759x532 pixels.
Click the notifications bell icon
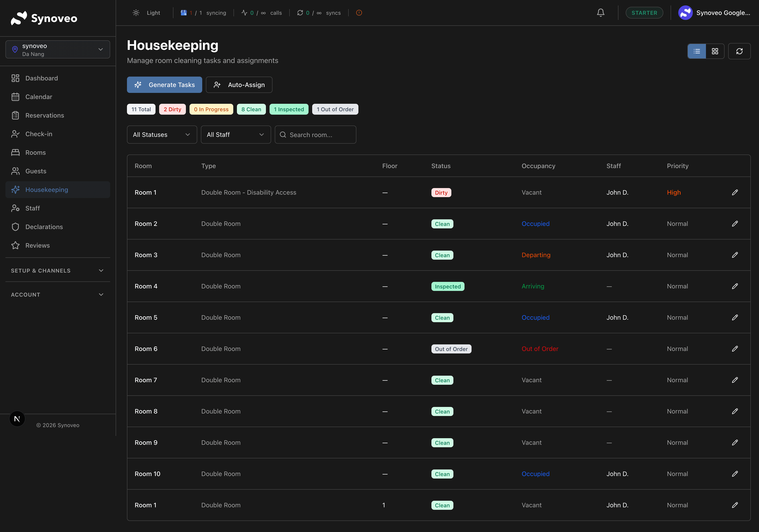(600, 13)
